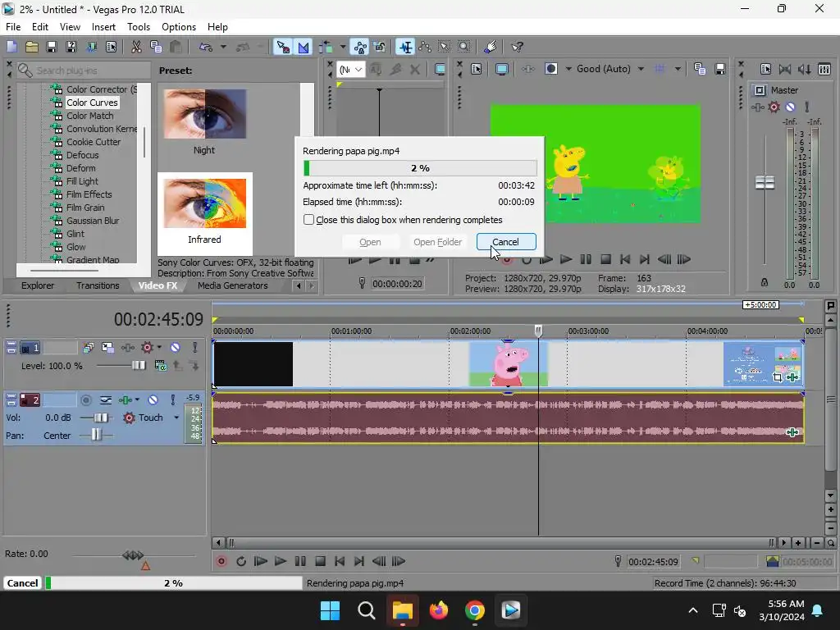
Task: Click the Save project floppy icon
Action: click(52, 47)
